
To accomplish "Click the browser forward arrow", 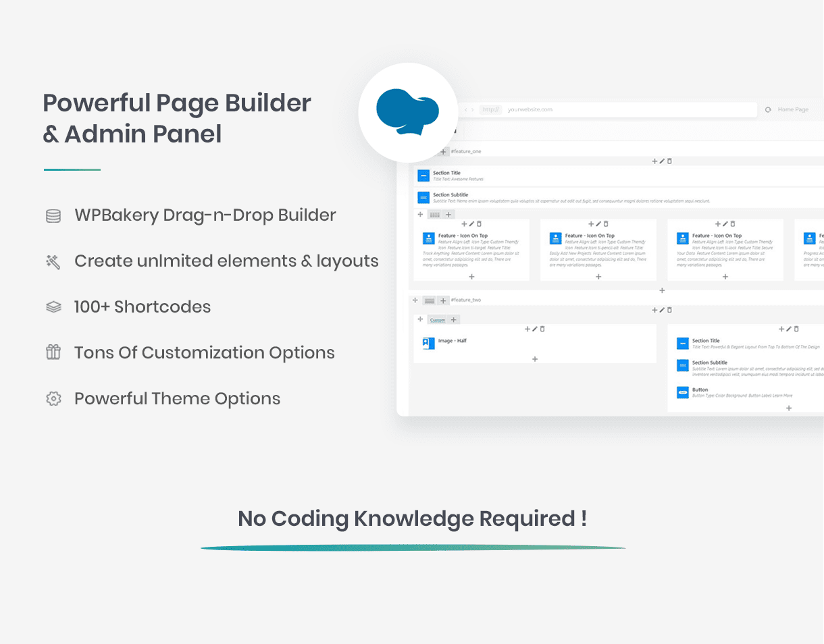I will pos(473,109).
